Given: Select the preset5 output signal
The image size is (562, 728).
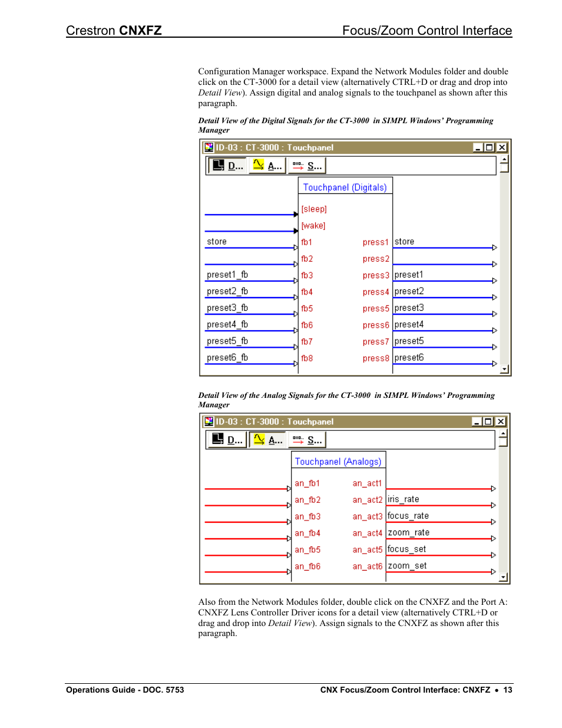Looking at the screenshot, I should coord(409,341).
